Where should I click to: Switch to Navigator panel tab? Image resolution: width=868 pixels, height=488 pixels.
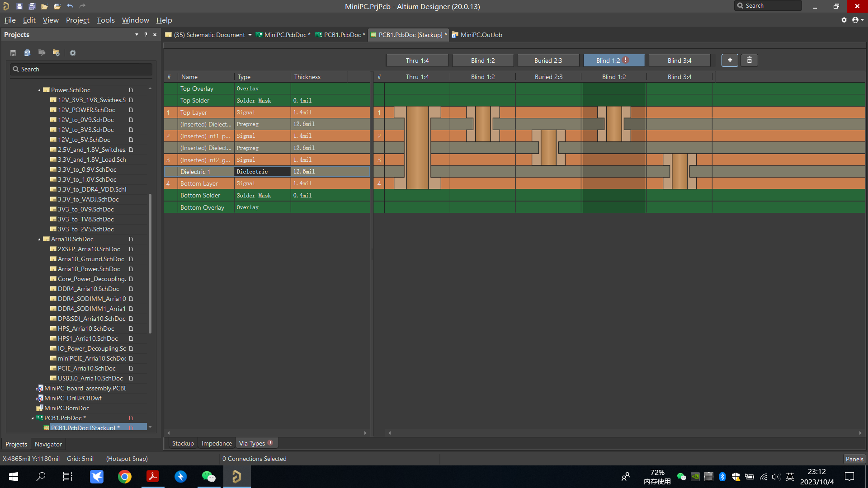point(48,444)
